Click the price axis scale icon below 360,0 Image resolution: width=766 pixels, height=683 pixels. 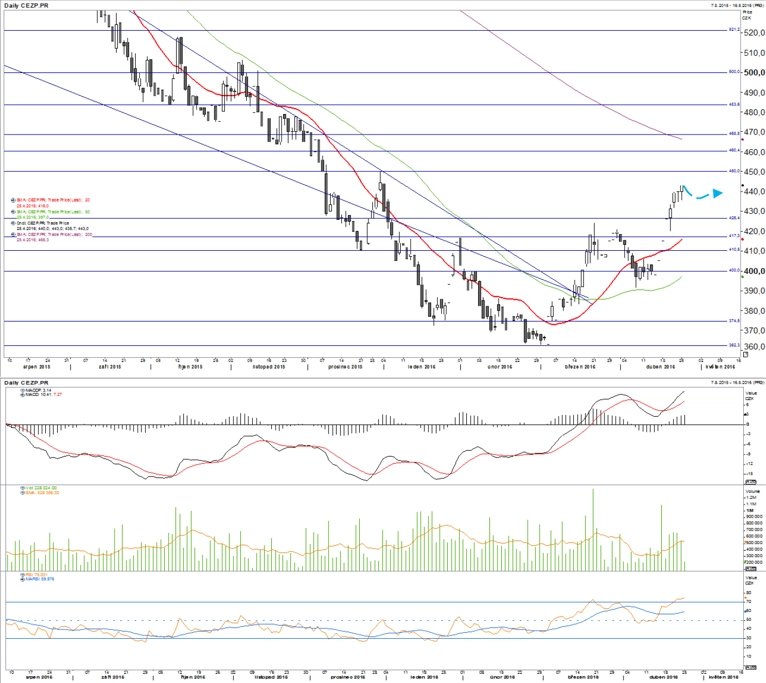746,355
